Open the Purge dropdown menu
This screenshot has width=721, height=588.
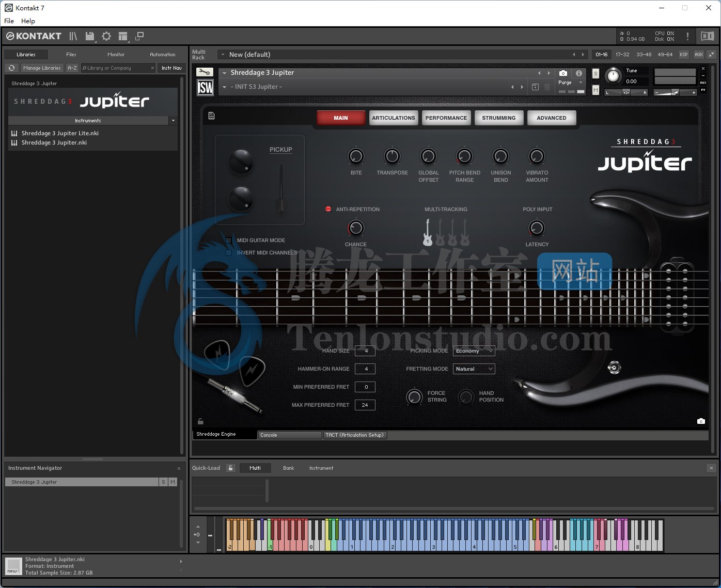point(581,82)
